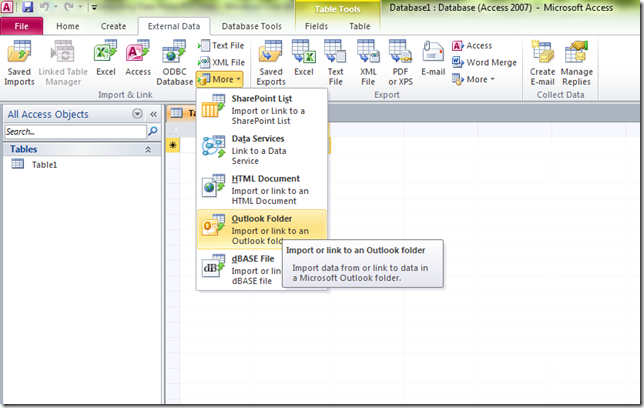644x408 pixels.
Task: Choose SharePoint List from More menu
Action: [x=262, y=109]
